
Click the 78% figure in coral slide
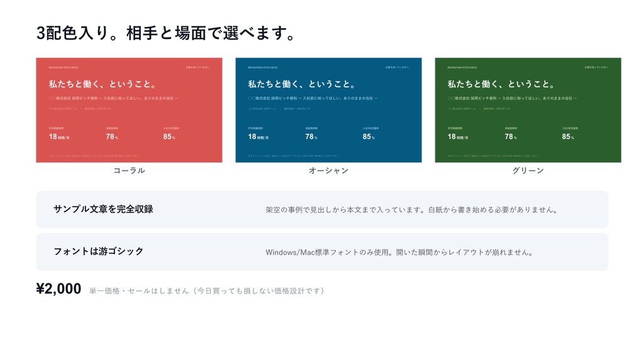pos(112,136)
